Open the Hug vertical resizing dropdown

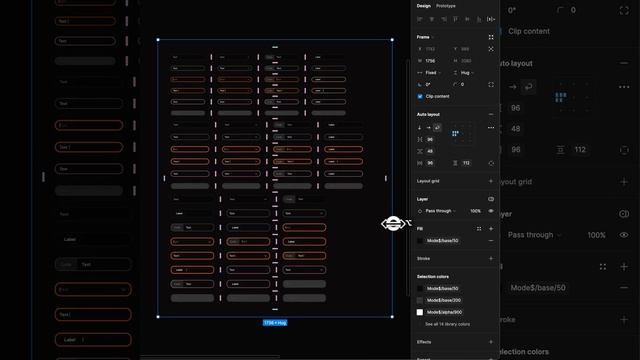click(465, 73)
